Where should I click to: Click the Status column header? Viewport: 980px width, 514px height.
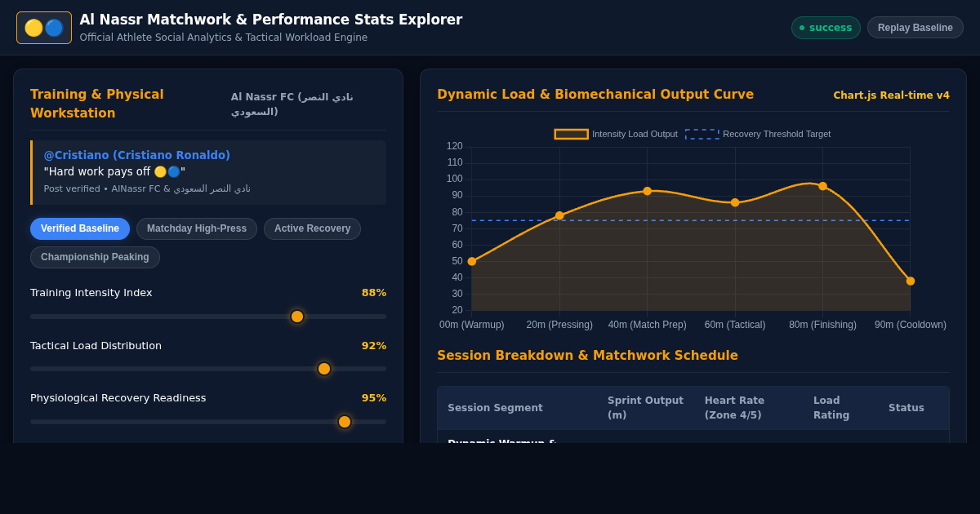(x=906, y=408)
